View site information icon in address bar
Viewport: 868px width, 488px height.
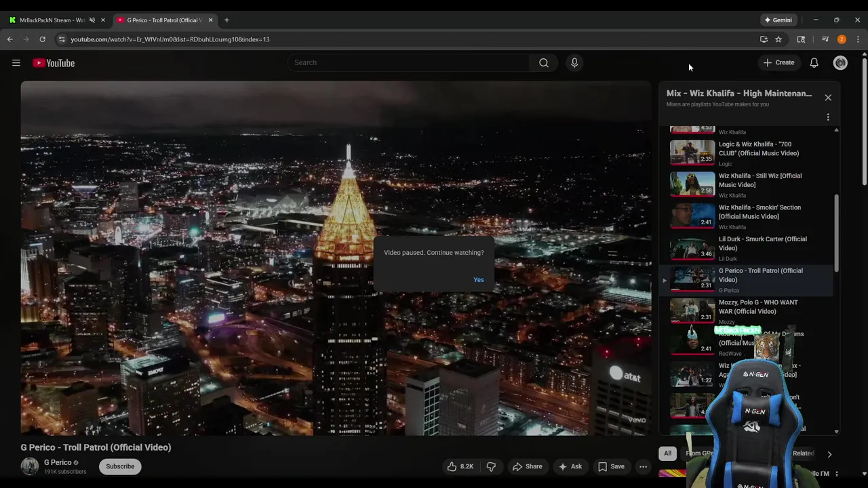point(62,39)
